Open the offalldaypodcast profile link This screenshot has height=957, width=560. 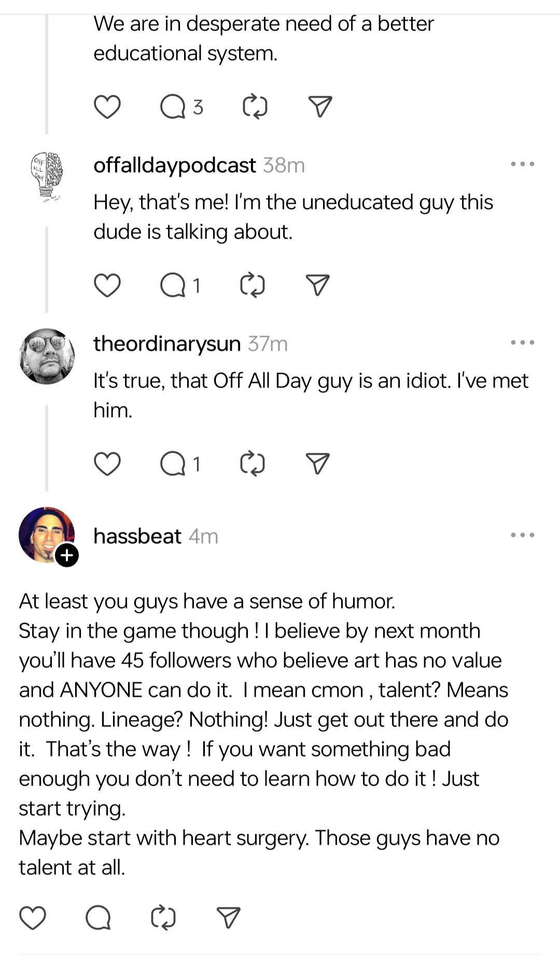pyautogui.click(x=174, y=166)
